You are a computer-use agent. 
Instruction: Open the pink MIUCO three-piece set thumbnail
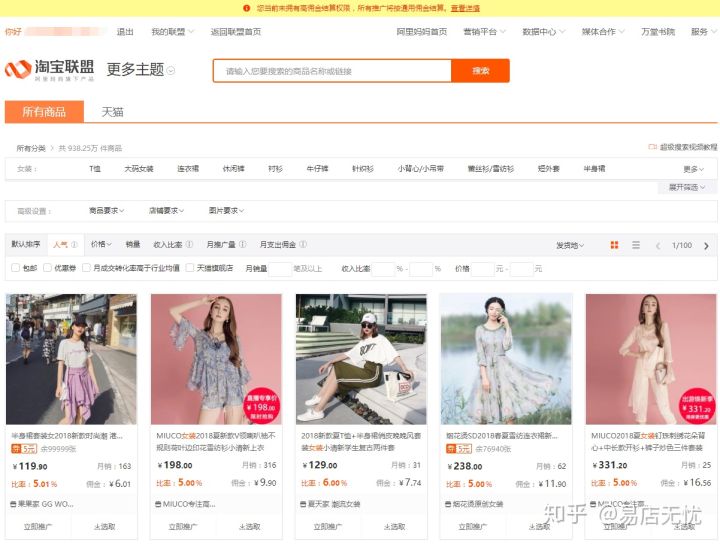pos(651,359)
